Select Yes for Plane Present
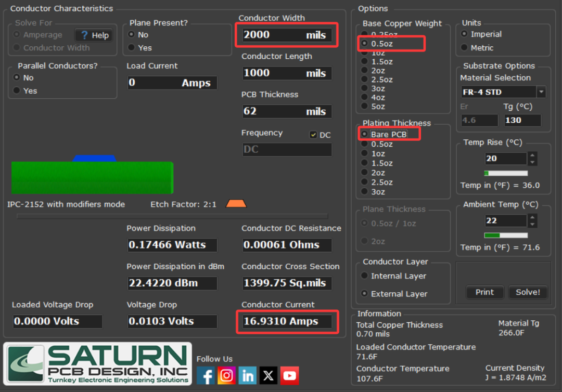The height and width of the screenshot is (392, 562). [132, 48]
